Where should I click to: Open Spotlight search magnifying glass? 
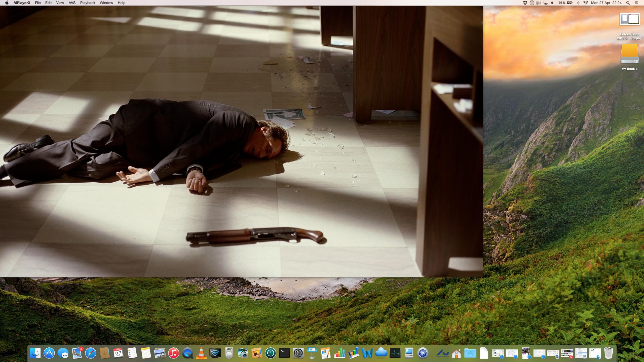(628, 3)
